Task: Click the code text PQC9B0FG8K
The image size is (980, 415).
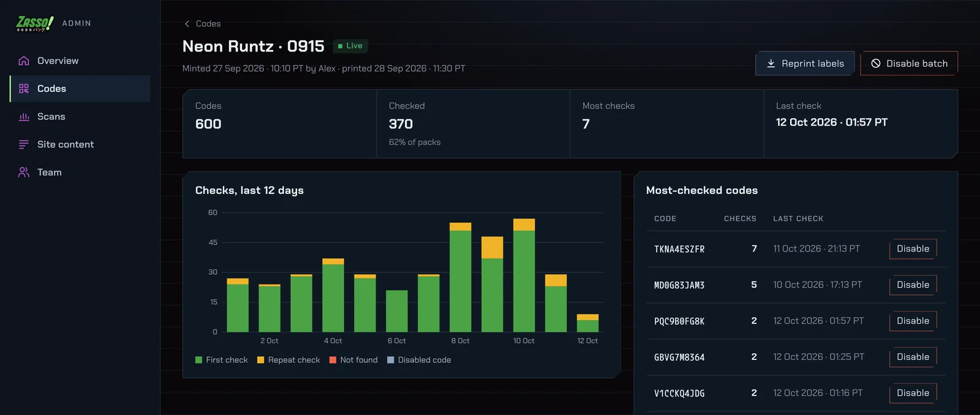Action: click(x=679, y=321)
